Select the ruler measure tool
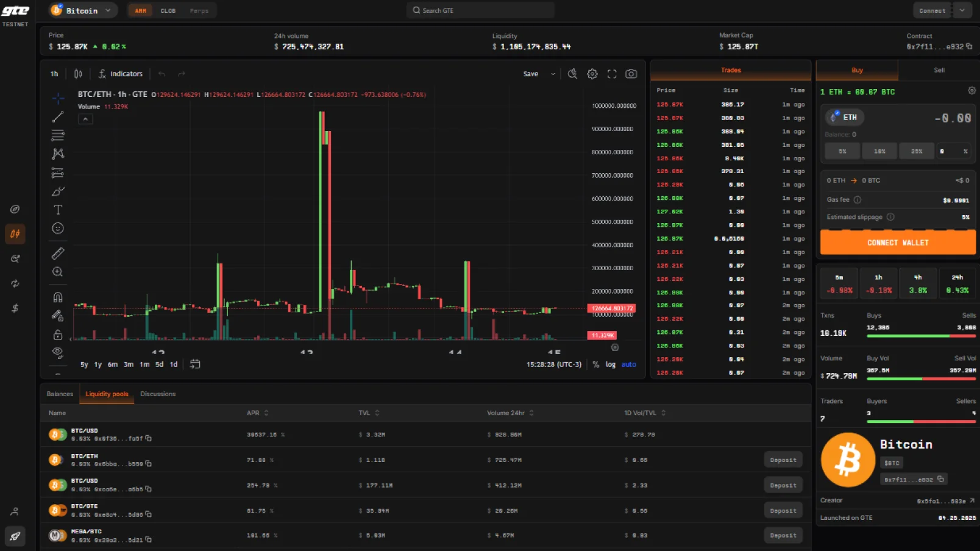The width and height of the screenshot is (980, 551). click(58, 253)
